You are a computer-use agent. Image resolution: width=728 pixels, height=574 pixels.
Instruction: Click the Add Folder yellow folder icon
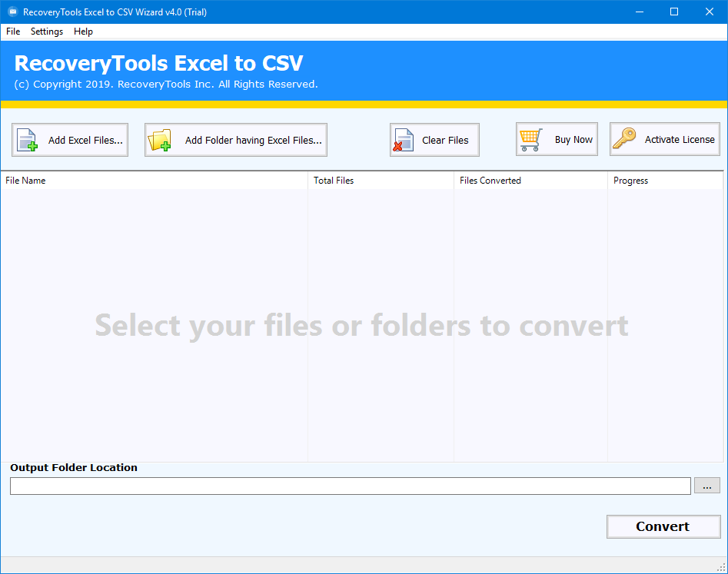click(159, 140)
